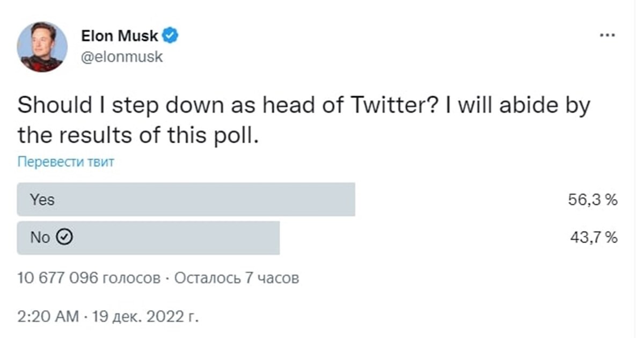Select the Yes poll result bar
Viewport: 644px width, 338px height.
click(x=186, y=200)
